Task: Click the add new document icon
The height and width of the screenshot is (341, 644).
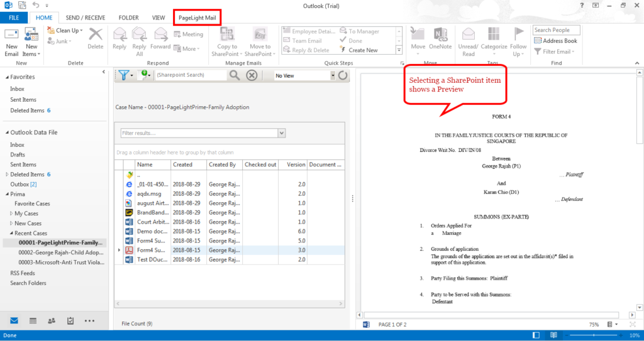Action: click(144, 75)
